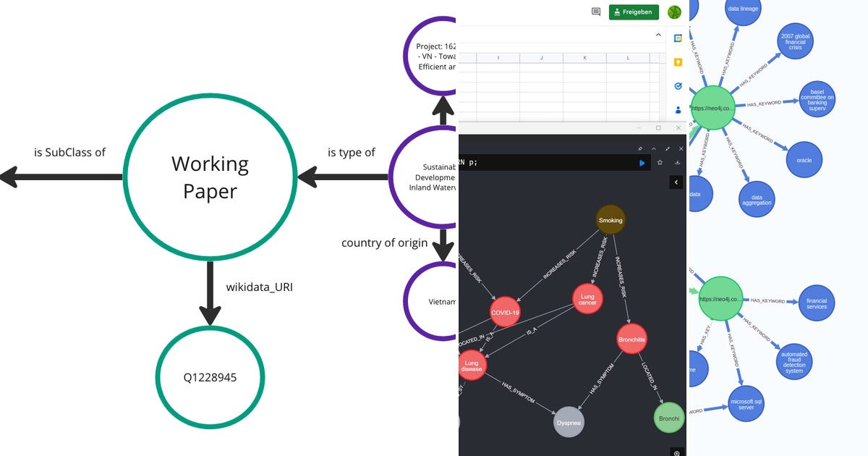Select the Bronchitis node in the graph
This screenshot has width=868, height=456.
631,339
